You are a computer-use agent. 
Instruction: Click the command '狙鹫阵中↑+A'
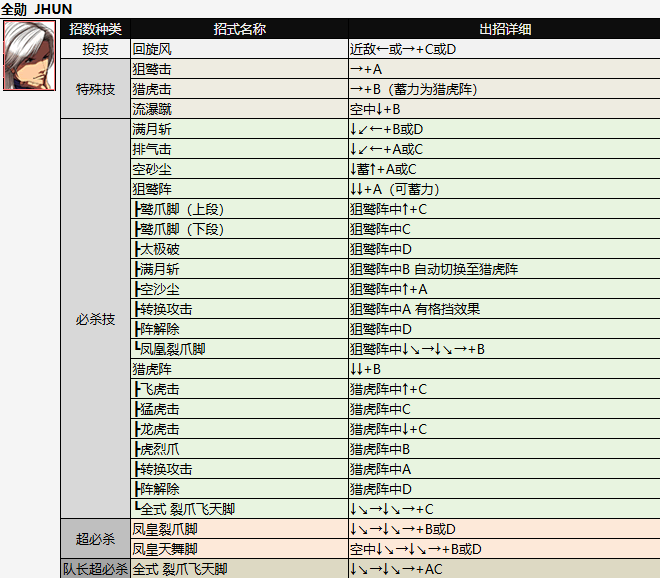click(x=389, y=289)
